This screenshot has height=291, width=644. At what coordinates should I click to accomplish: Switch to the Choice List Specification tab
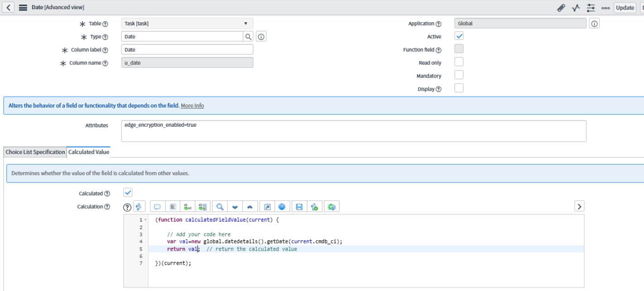(x=35, y=152)
